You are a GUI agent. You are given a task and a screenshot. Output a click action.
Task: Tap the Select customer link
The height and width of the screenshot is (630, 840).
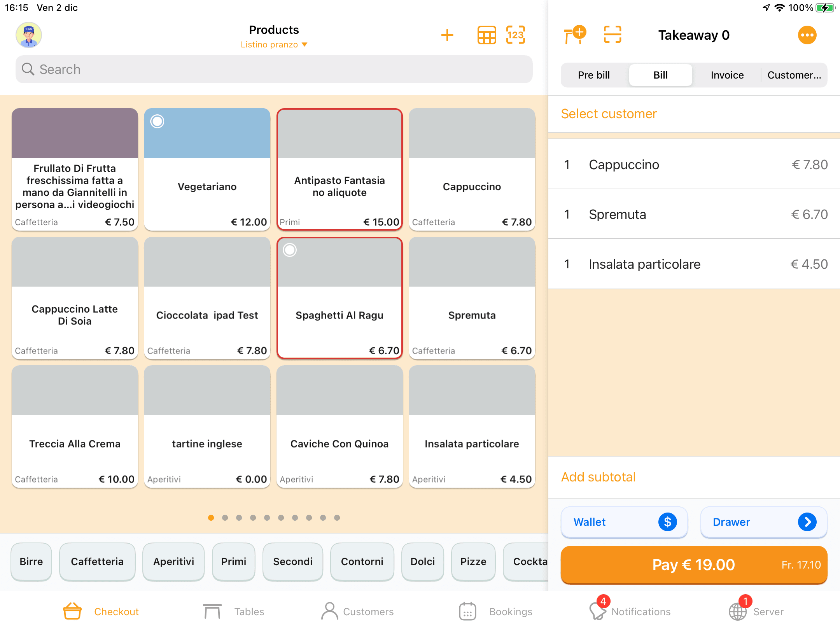(609, 114)
